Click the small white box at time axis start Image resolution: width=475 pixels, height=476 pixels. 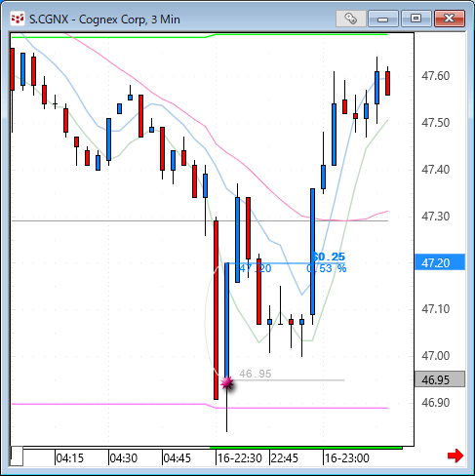pos(17,456)
